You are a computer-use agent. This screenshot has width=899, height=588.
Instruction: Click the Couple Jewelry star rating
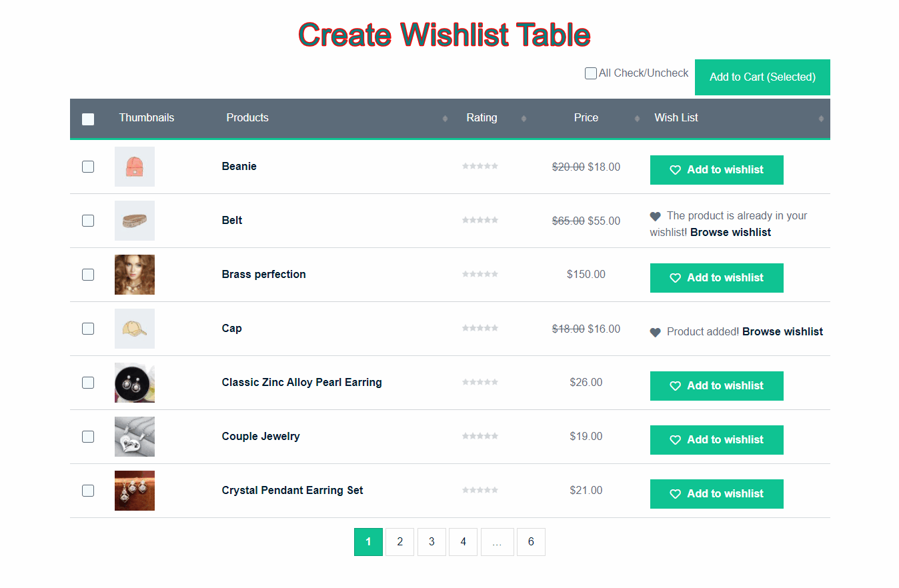coord(480,436)
